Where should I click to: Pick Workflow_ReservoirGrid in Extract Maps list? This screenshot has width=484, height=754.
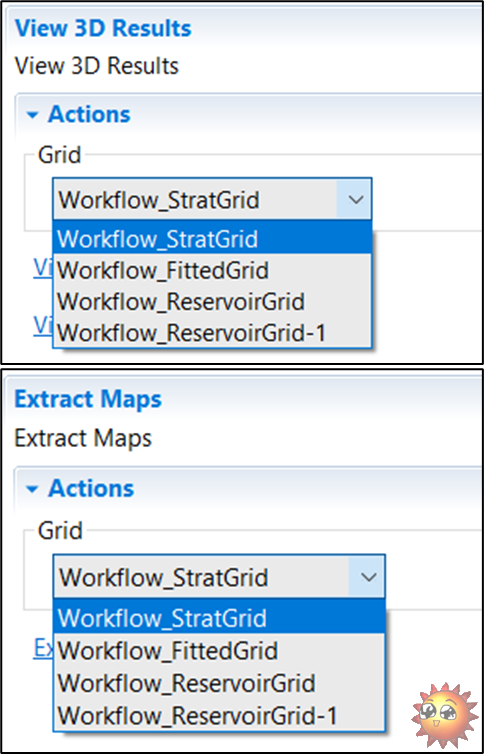pos(219,682)
